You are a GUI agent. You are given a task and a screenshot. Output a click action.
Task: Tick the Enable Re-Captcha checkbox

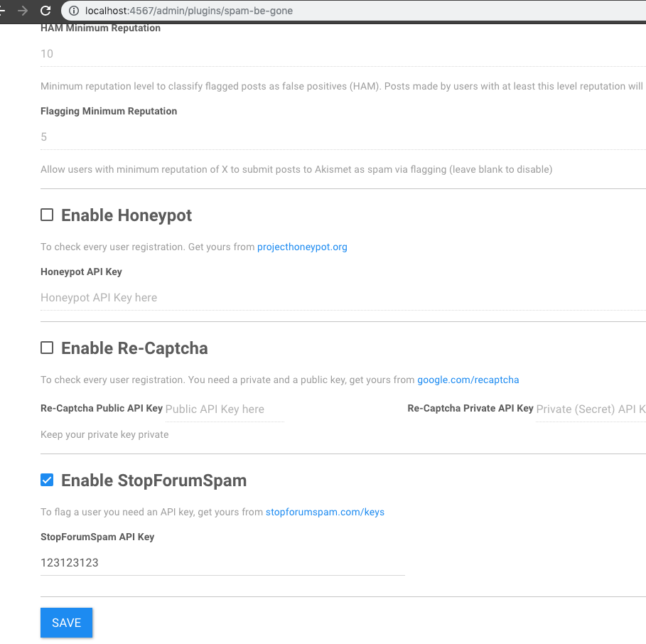47,348
